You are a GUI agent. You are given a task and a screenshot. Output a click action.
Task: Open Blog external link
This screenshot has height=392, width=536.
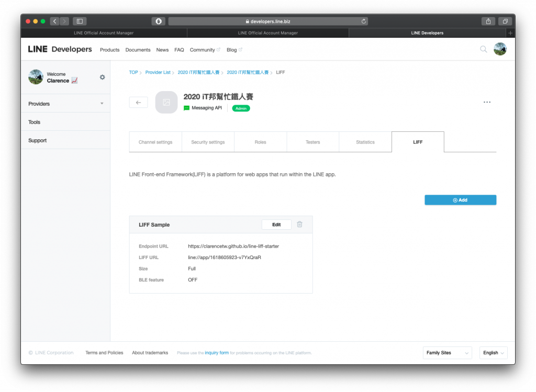[x=234, y=50]
